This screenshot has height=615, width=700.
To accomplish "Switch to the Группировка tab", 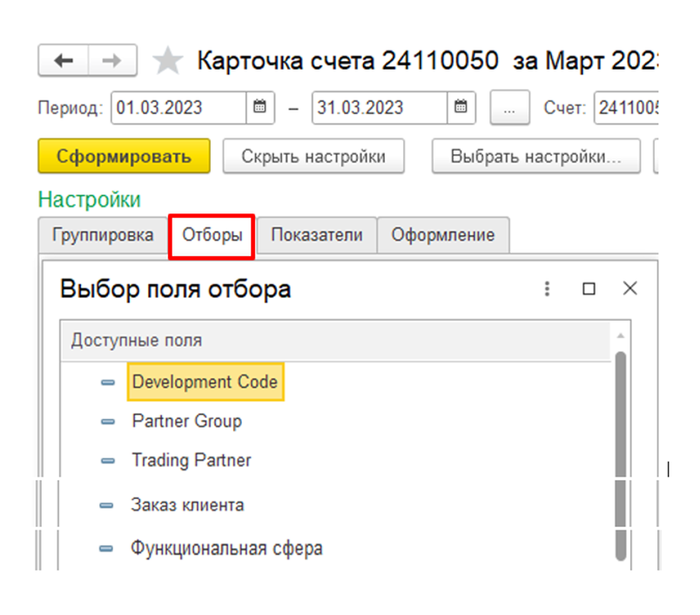I will point(103,235).
